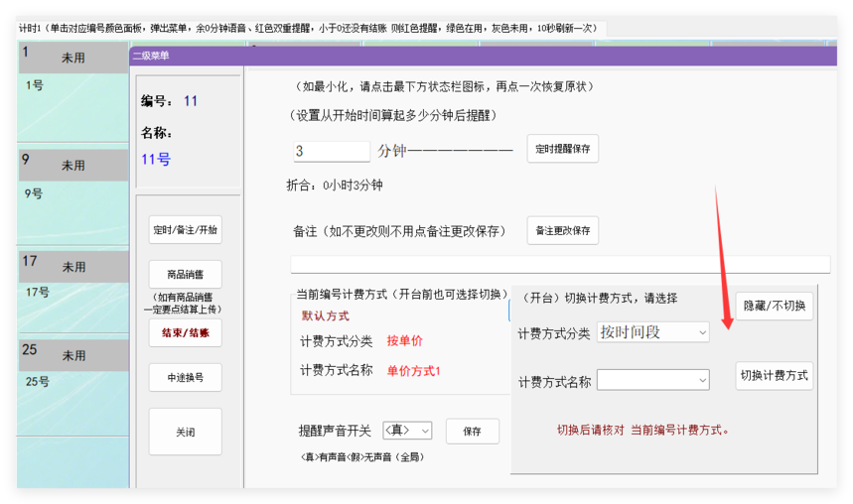This screenshot has width=853, height=504.
Task: Click the 定时提醒保存 button
Action: pos(562,149)
